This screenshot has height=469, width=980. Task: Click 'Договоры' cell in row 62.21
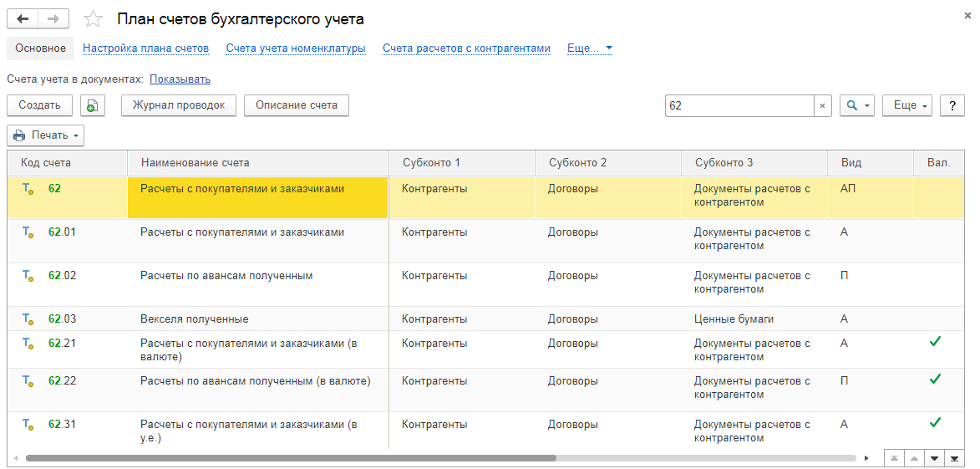click(609, 349)
